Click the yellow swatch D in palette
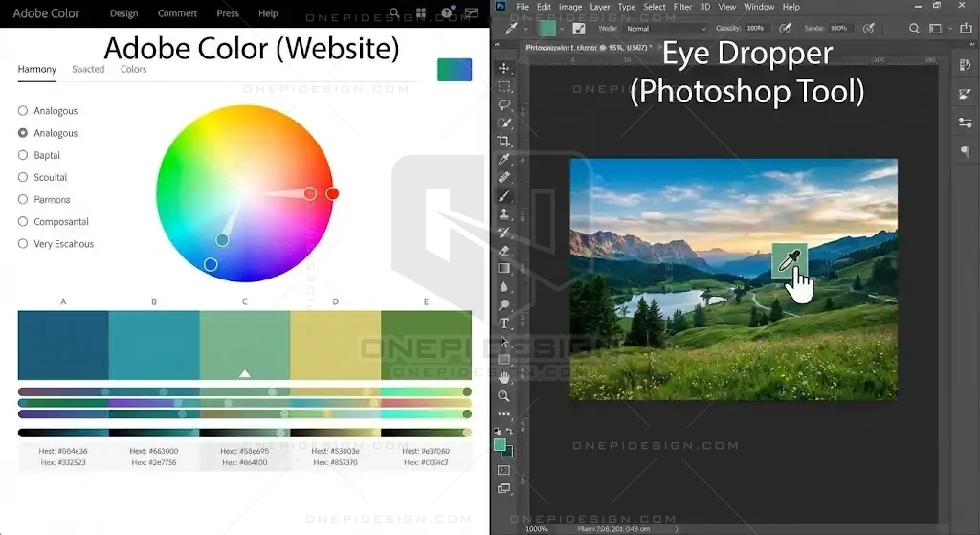Image resolution: width=980 pixels, height=535 pixels. (x=335, y=345)
